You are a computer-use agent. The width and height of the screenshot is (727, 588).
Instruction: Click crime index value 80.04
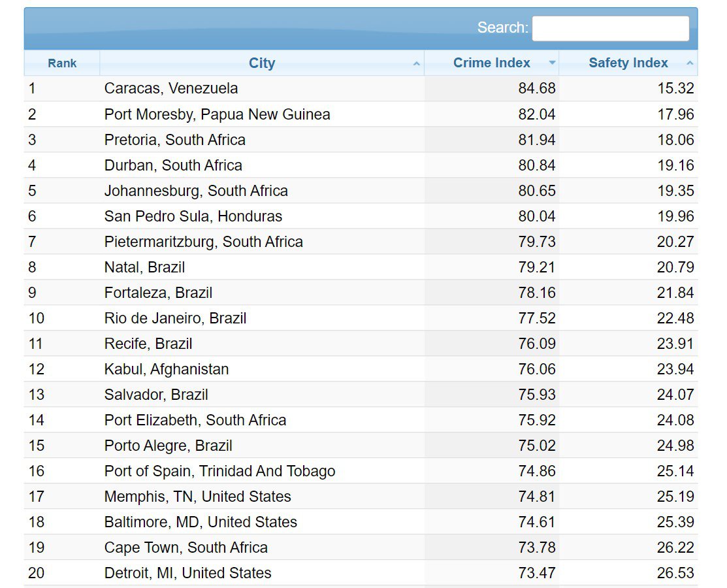(x=536, y=216)
